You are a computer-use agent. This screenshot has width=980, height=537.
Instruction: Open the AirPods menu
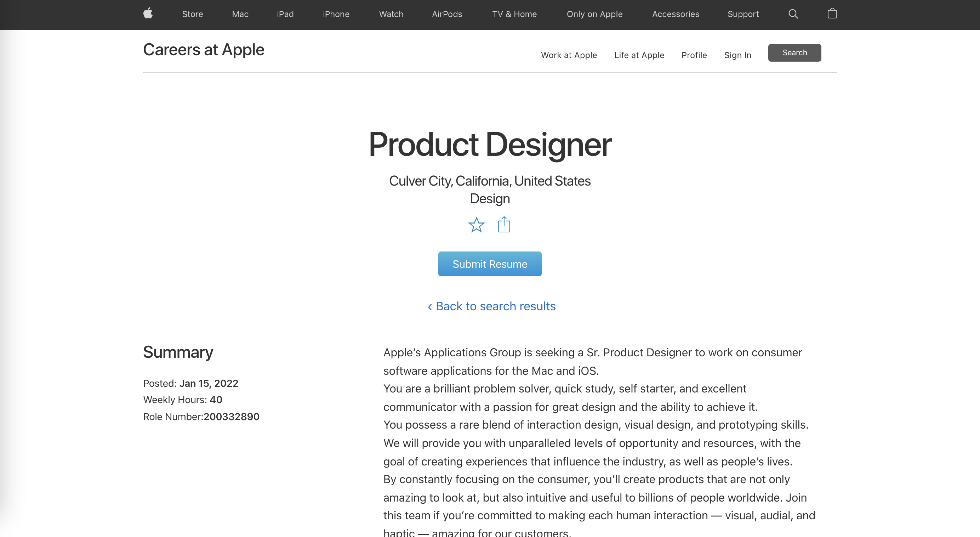coord(447,14)
